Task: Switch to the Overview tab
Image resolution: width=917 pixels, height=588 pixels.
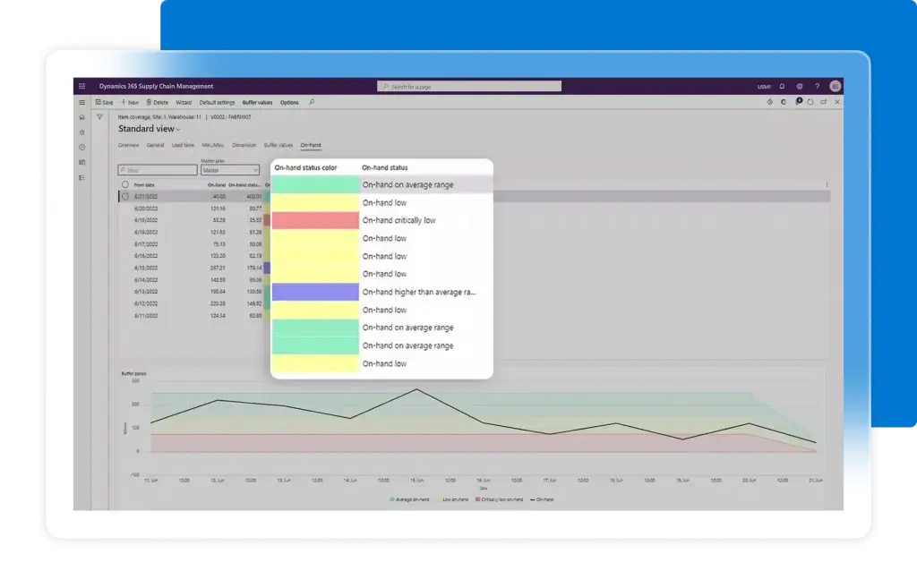Action: [x=129, y=145]
